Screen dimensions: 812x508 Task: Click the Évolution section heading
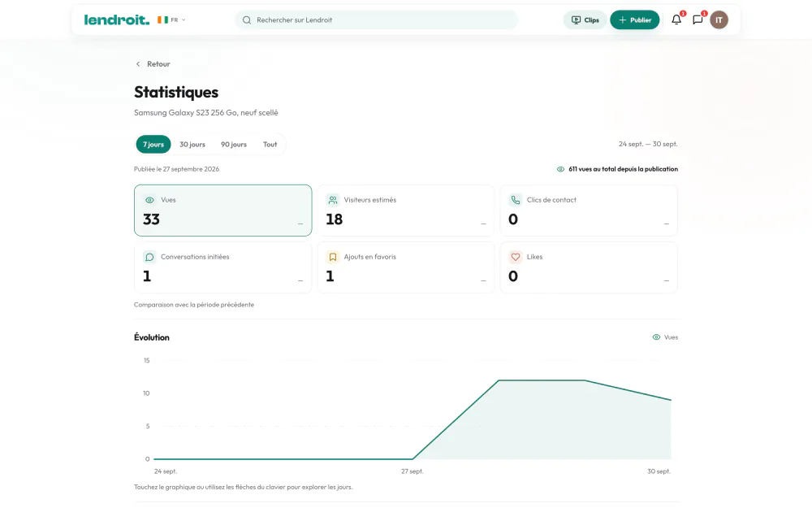[152, 337]
